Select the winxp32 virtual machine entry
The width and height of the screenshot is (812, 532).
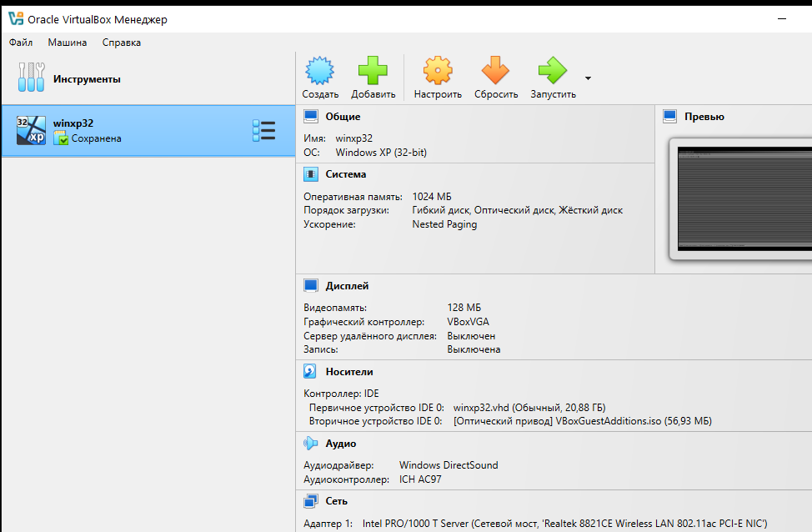pos(125,131)
